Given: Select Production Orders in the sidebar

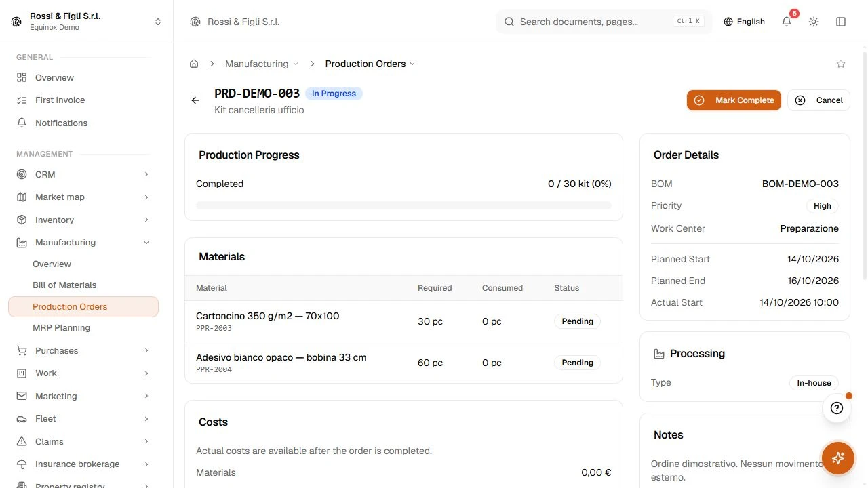Looking at the screenshot, I should [x=83, y=306].
